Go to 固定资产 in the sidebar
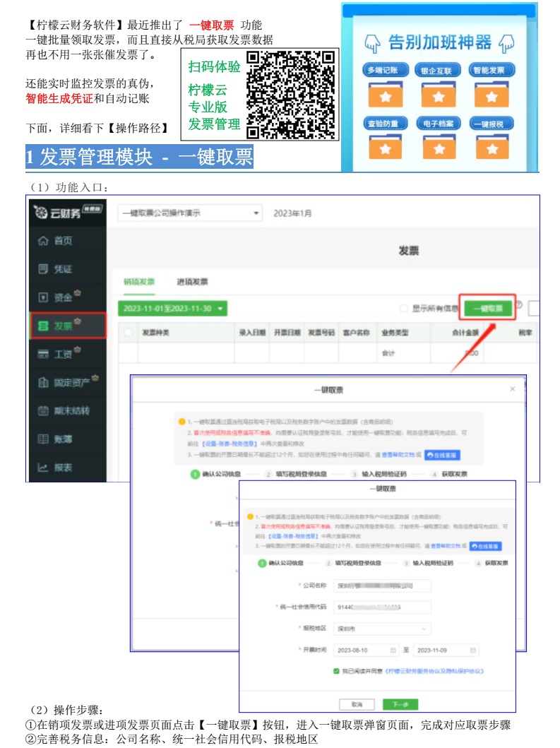 tap(71, 382)
